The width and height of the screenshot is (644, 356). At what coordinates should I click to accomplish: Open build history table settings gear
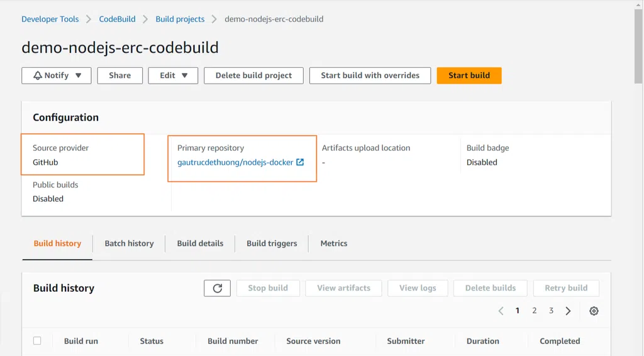click(x=594, y=311)
